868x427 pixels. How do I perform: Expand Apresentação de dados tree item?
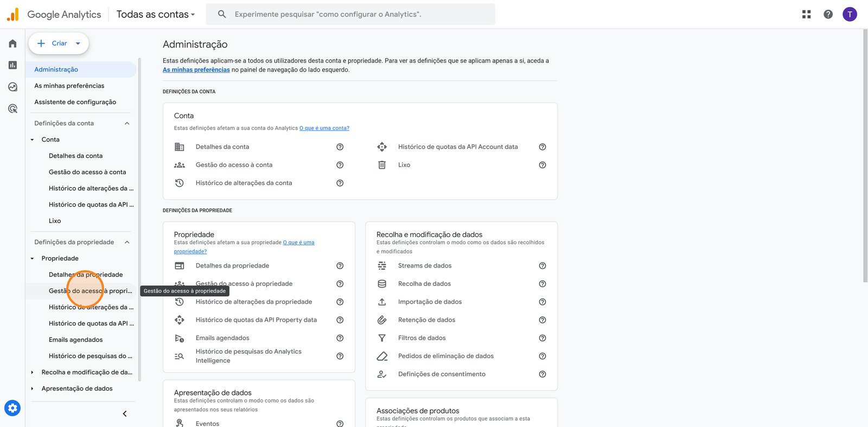pyautogui.click(x=32, y=388)
